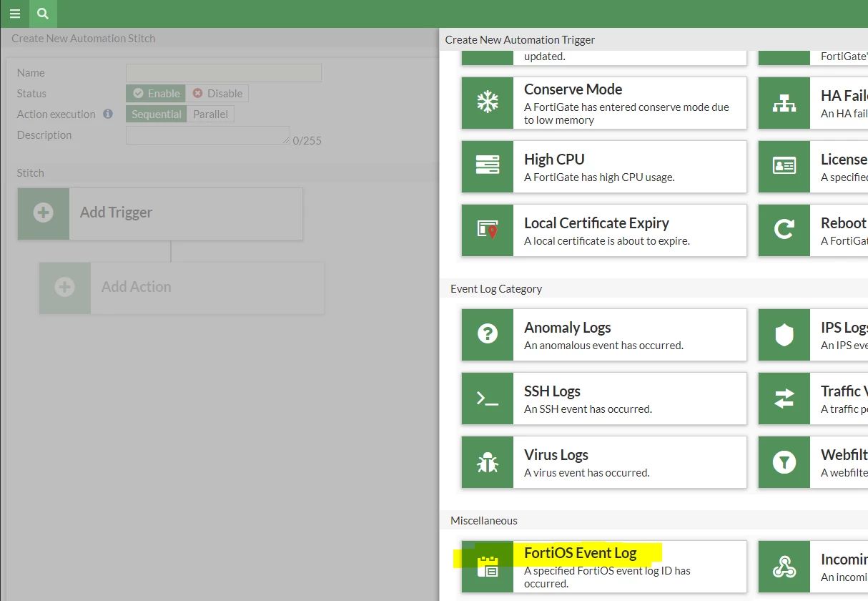The height and width of the screenshot is (601, 868).
Task: Click the Webfilter funnel icon
Action: pos(784,462)
